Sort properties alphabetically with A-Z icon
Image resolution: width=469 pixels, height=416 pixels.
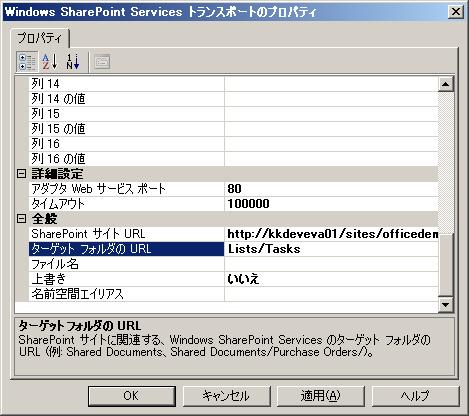coord(49,62)
